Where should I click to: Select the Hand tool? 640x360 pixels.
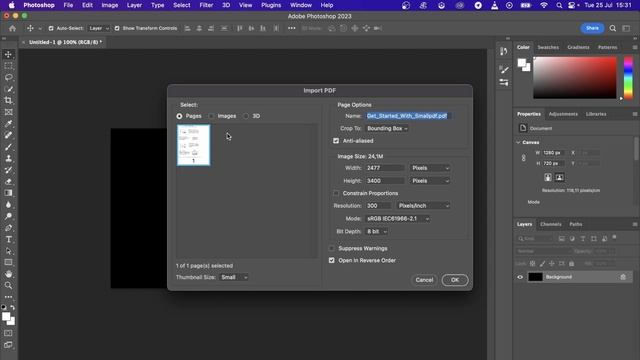point(8,274)
